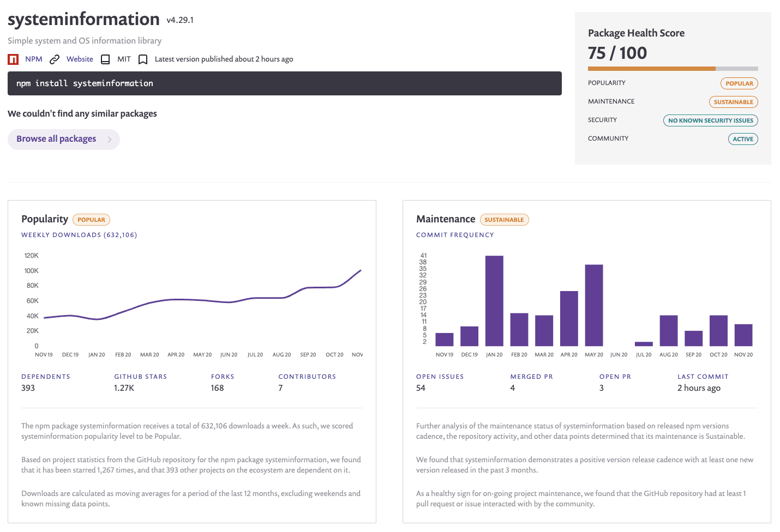780x532 pixels.
Task: Click the JAN 20 bar in commit chart
Action: click(x=494, y=301)
